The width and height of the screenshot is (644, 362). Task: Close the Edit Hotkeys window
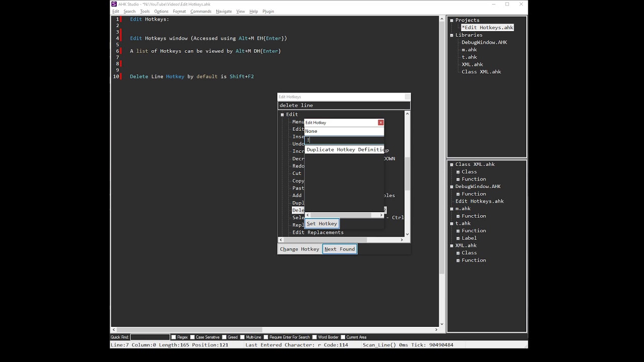click(407, 97)
